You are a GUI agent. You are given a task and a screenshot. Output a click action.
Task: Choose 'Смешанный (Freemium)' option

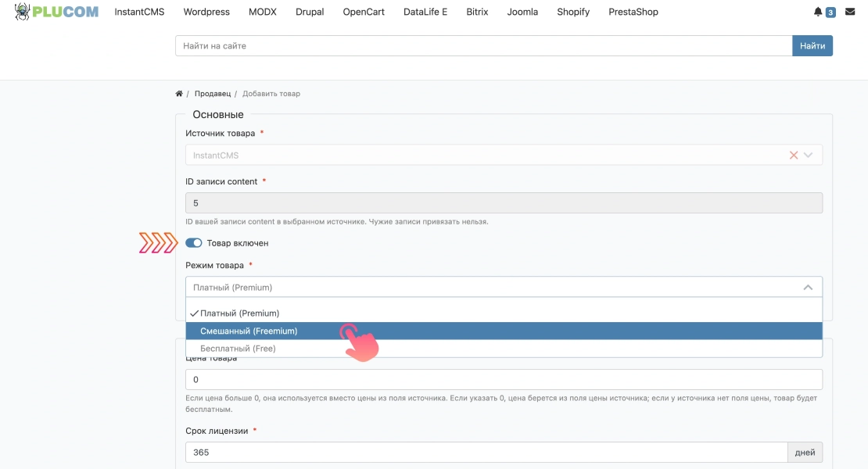(504, 331)
